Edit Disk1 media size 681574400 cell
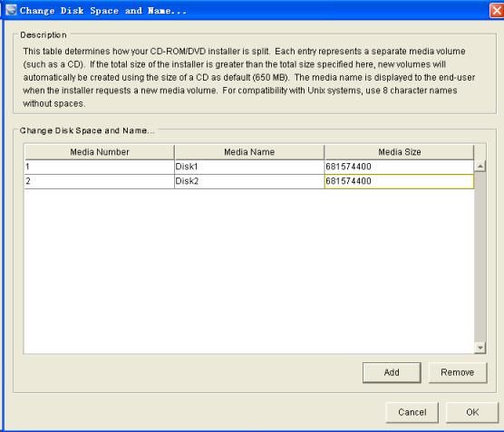This screenshot has width=504, height=432. (399, 167)
